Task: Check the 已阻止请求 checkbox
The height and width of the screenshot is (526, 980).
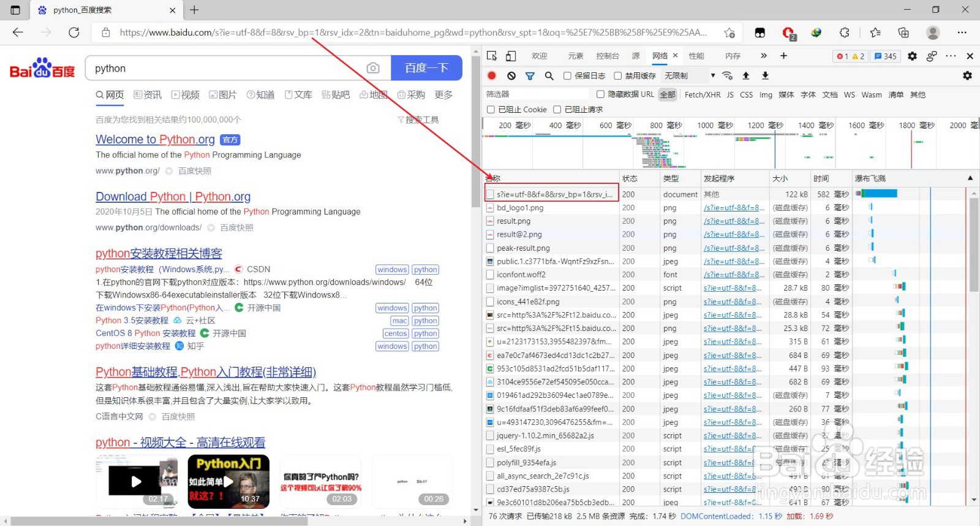Action: coord(557,109)
